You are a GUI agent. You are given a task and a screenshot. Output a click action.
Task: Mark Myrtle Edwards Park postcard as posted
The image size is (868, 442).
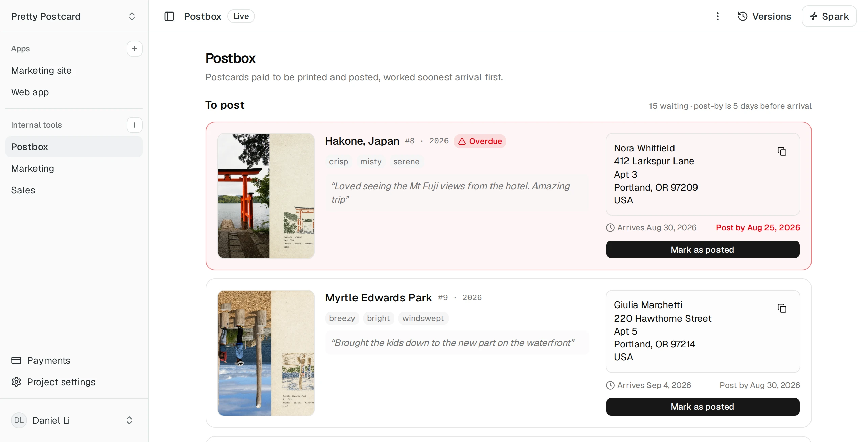click(x=703, y=407)
